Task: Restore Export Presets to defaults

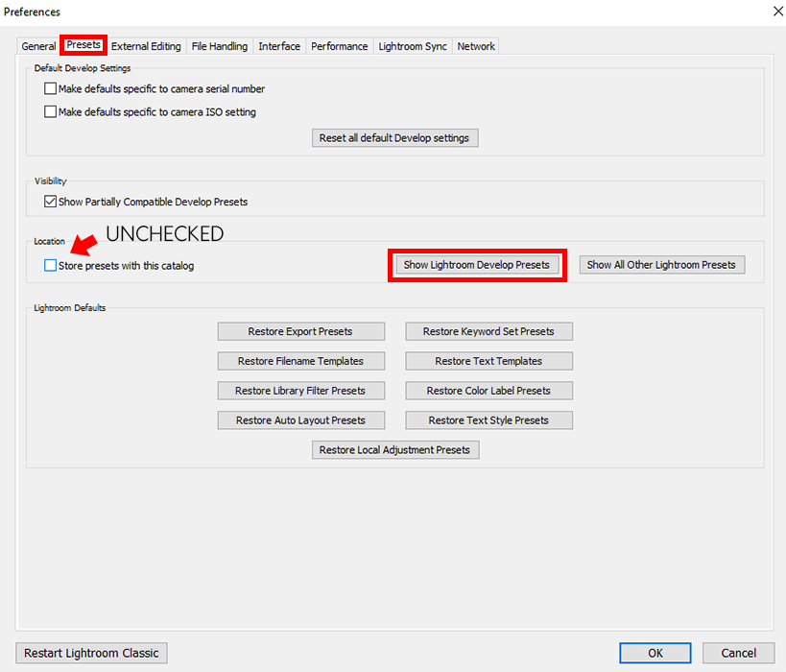Action: coord(300,332)
